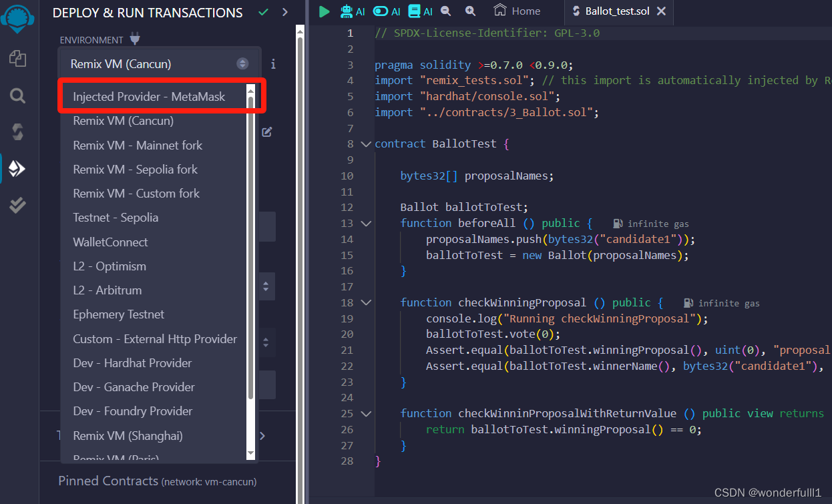
Task: Click gas pump icon next to checkWinningProposal
Action: click(x=688, y=303)
